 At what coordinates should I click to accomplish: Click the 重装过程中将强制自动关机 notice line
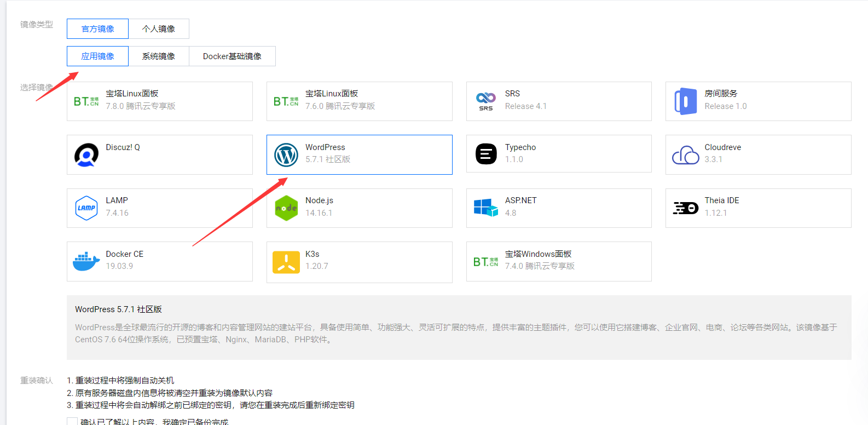pos(120,381)
